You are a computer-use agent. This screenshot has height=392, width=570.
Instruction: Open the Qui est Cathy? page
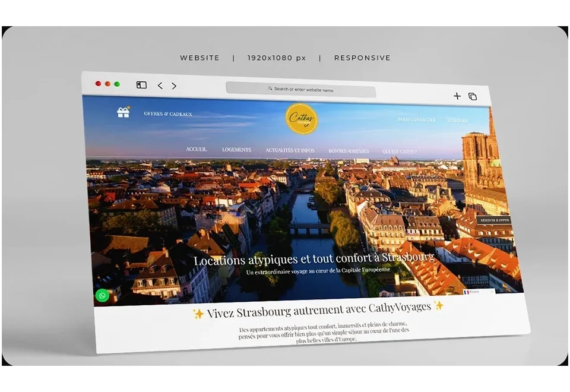(399, 151)
